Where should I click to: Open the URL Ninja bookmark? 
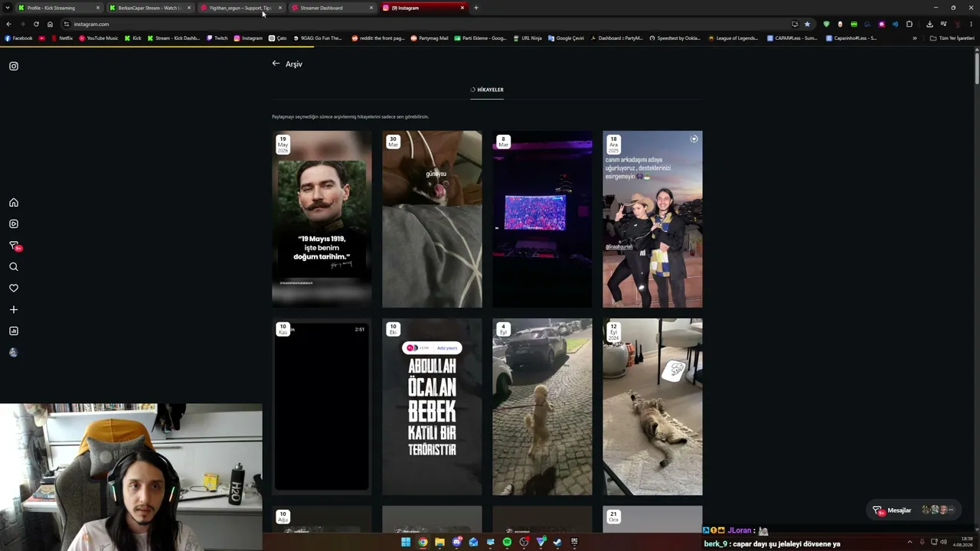[528, 38]
